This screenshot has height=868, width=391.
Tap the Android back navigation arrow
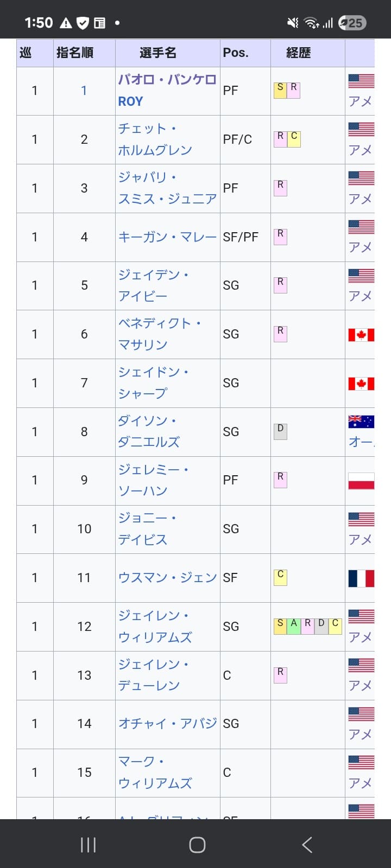click(x=307, y=845)
